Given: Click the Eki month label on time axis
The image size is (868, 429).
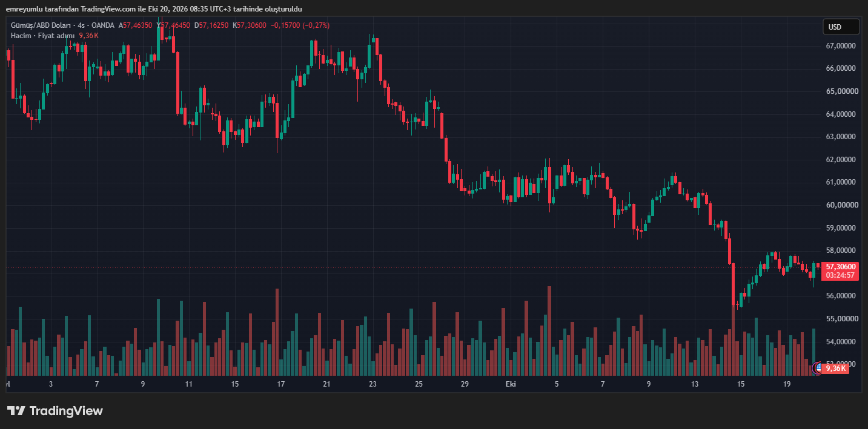Looking at the screenshot, I should click(511, 384).
